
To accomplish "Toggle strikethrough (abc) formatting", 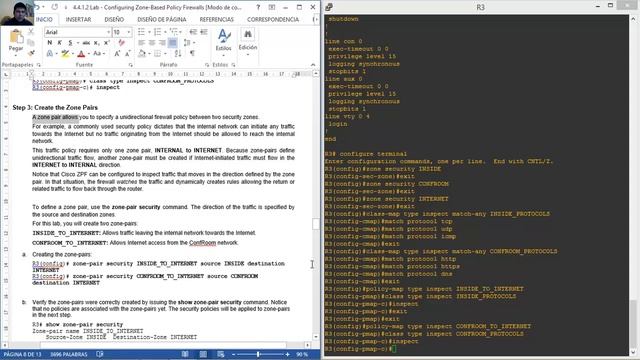I will [x=86, y=42].
